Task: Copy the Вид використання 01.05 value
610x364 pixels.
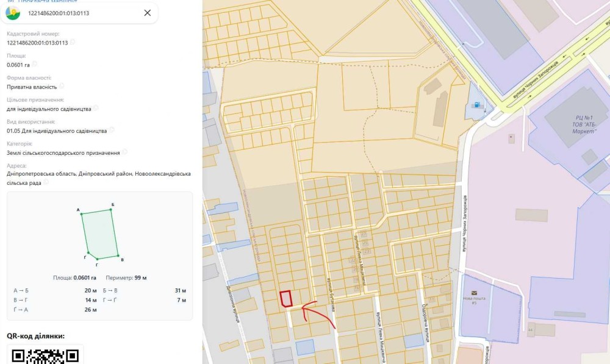Action: click(x=111, y=130)
